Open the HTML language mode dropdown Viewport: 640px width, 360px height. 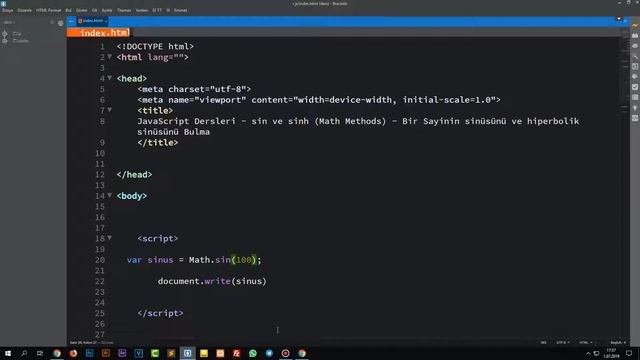pyautogui.click(x=585, y=342)
